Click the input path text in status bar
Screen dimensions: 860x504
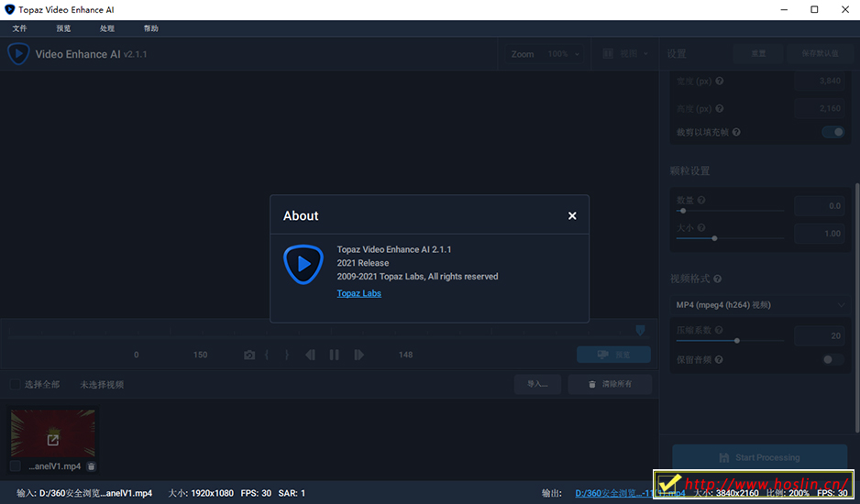95,493
